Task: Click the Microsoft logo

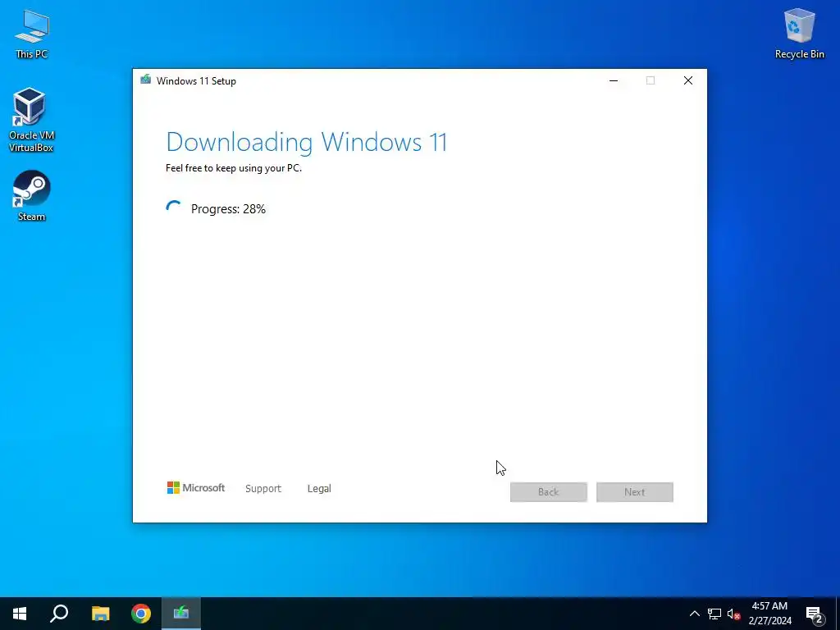Action: tap(196, 488)
